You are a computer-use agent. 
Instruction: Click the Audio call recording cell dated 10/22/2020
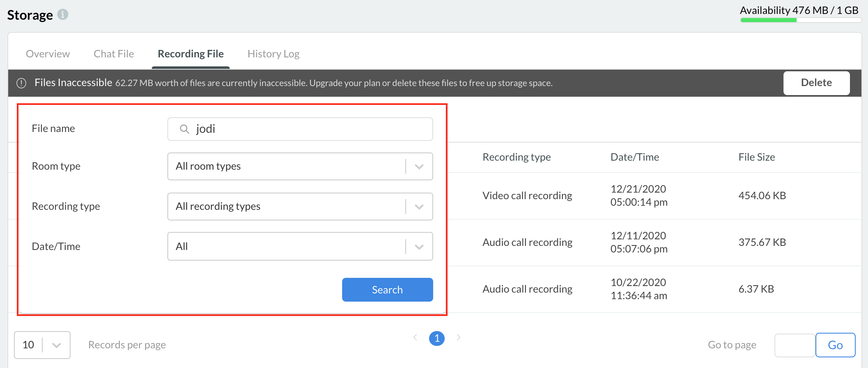(x=527, y=289)
